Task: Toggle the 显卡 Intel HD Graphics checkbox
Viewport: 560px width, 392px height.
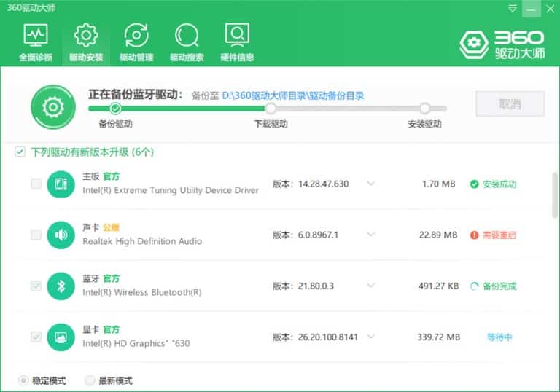Action: coord(36,337)
